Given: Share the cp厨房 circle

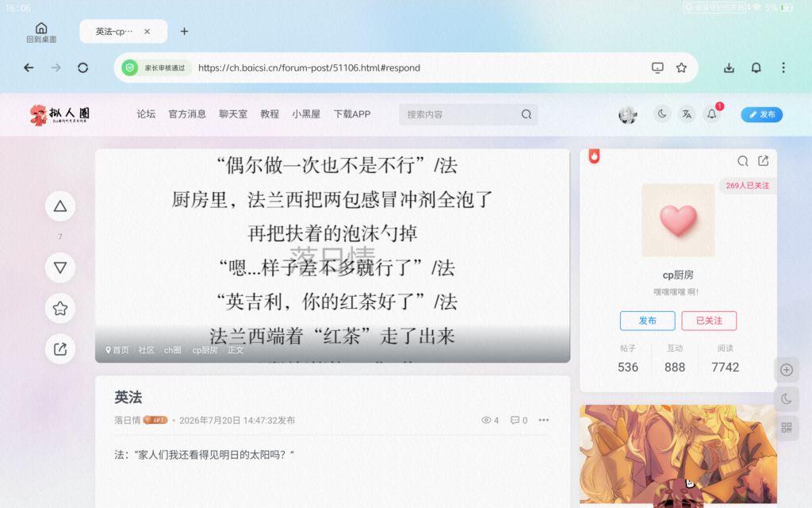Looking at the screenshot, I should (x=764, y=161).
